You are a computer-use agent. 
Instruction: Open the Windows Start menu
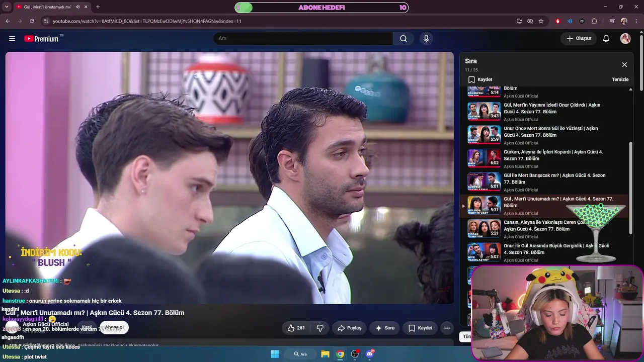tap(275, 354)
